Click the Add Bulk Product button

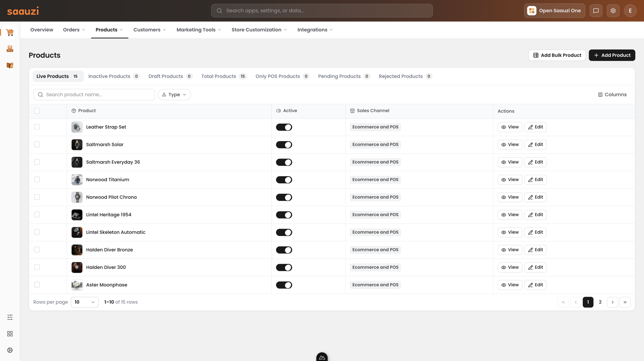coord(557,55)
